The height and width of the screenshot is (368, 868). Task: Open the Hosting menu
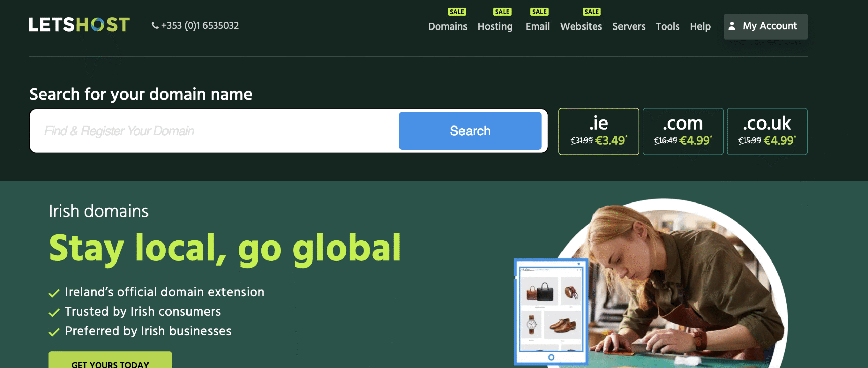pos(495,26)
